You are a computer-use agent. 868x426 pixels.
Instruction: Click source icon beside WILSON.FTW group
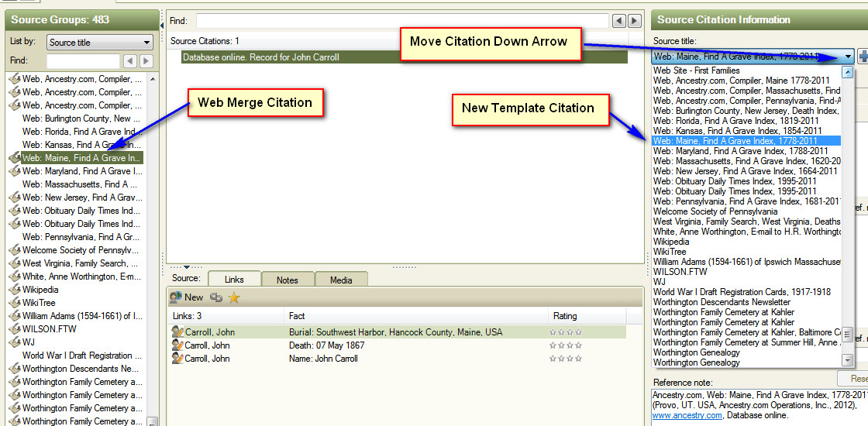coord(15,328)
